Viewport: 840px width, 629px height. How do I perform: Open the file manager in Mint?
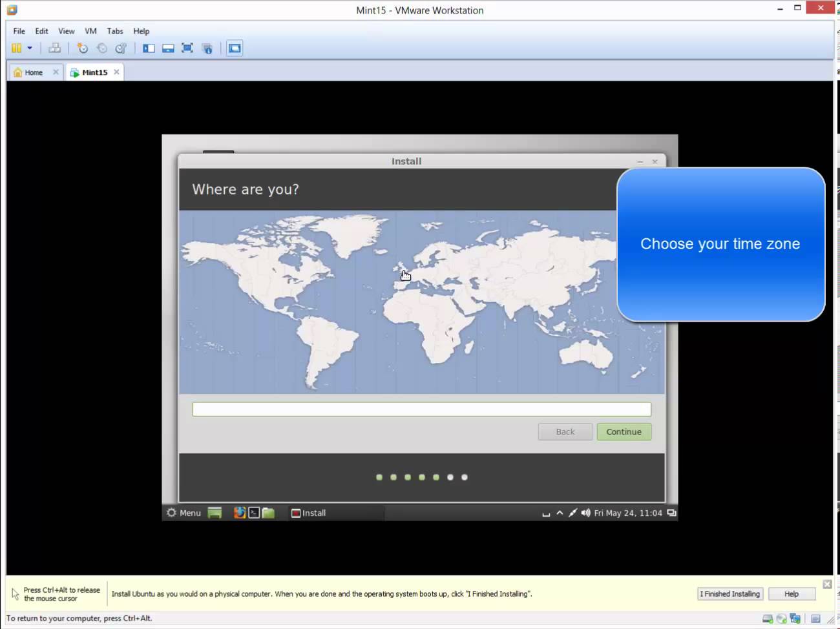(268, 512)
